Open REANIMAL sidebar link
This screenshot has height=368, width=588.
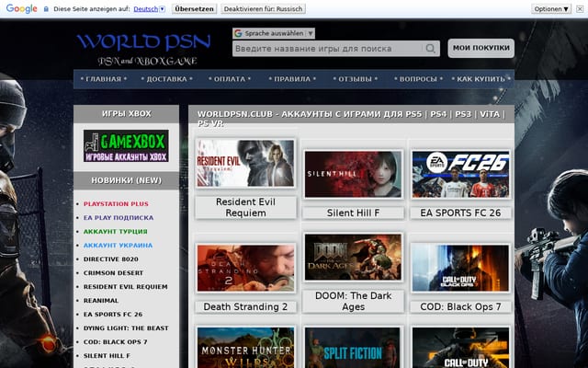[101, 301]
